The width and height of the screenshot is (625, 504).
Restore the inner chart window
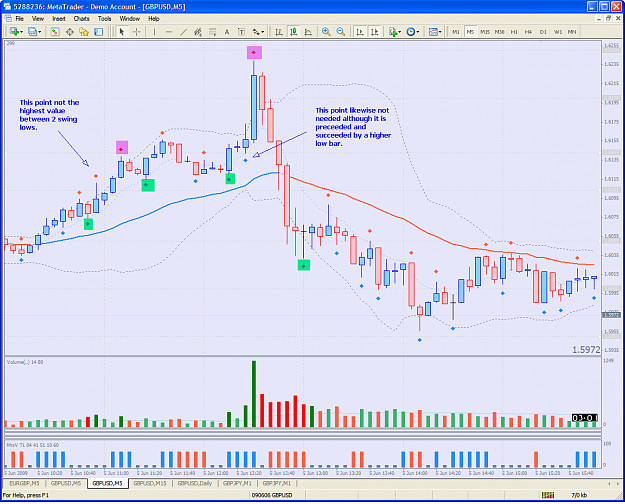point(609,19)
